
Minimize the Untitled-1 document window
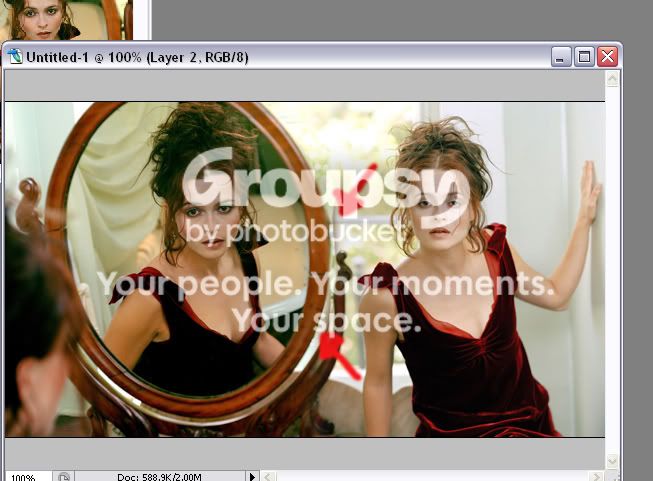[561, 57]
